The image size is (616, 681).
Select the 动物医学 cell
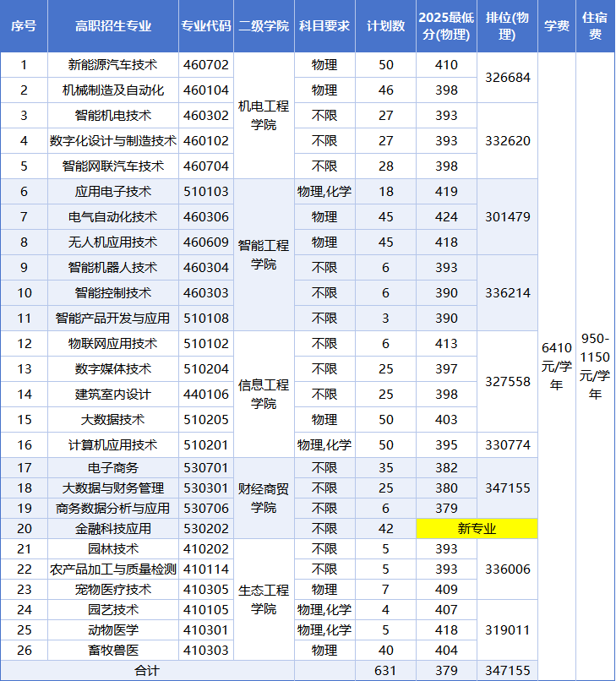(113, 629)
